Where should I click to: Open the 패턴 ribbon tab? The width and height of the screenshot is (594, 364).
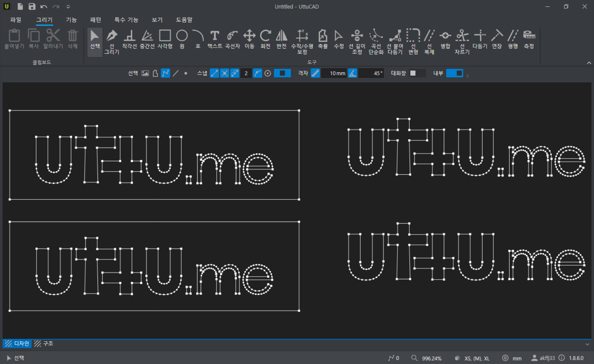pos(96,20)
